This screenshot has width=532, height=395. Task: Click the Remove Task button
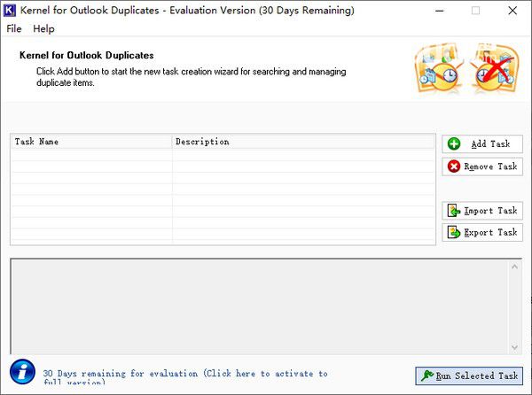(482, 167)
